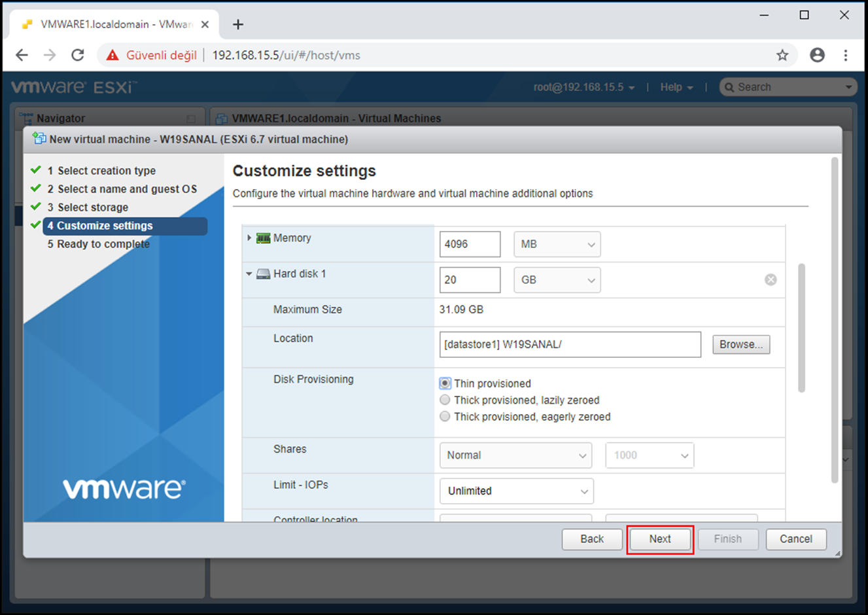Click the new virtual machine wizard title icon
The image size is (868, 615).
tap(39, 139)
